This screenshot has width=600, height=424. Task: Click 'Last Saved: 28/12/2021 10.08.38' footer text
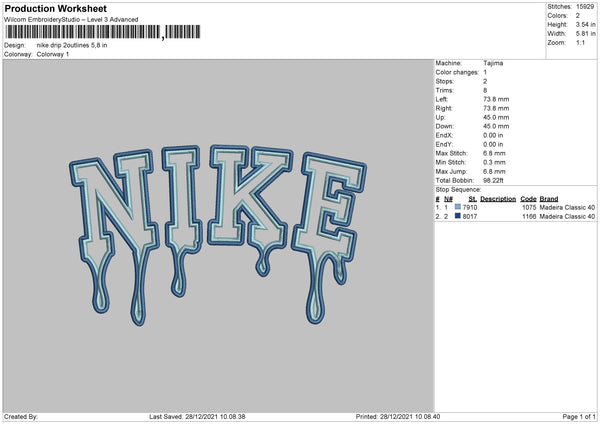(x=197, y=417)
